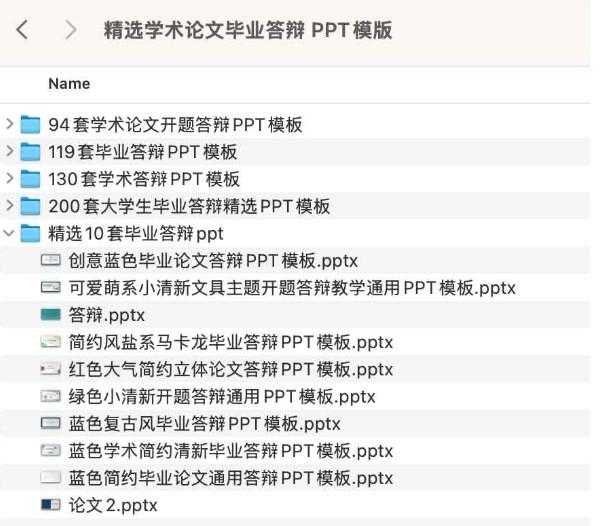Select 可爱萌系小清新文具主题 pptx file
This screenshot has height=526, width=604.
click(x=292, y=288)
